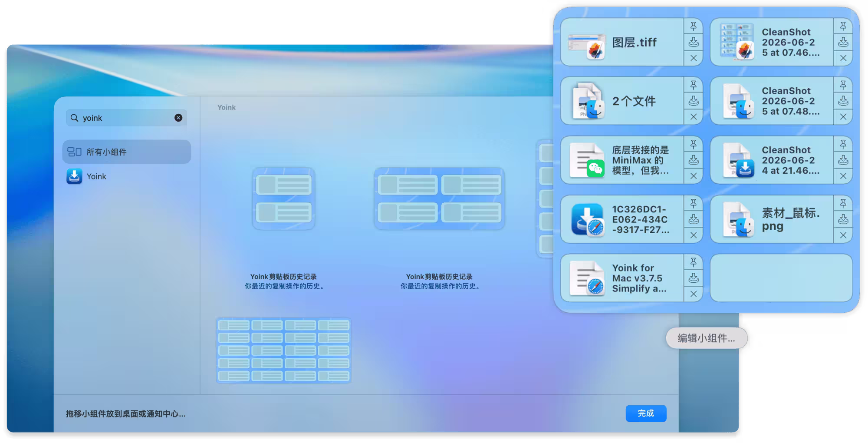
Task: Download the CleanShot 07.46 item
Action: pos(843,42)
